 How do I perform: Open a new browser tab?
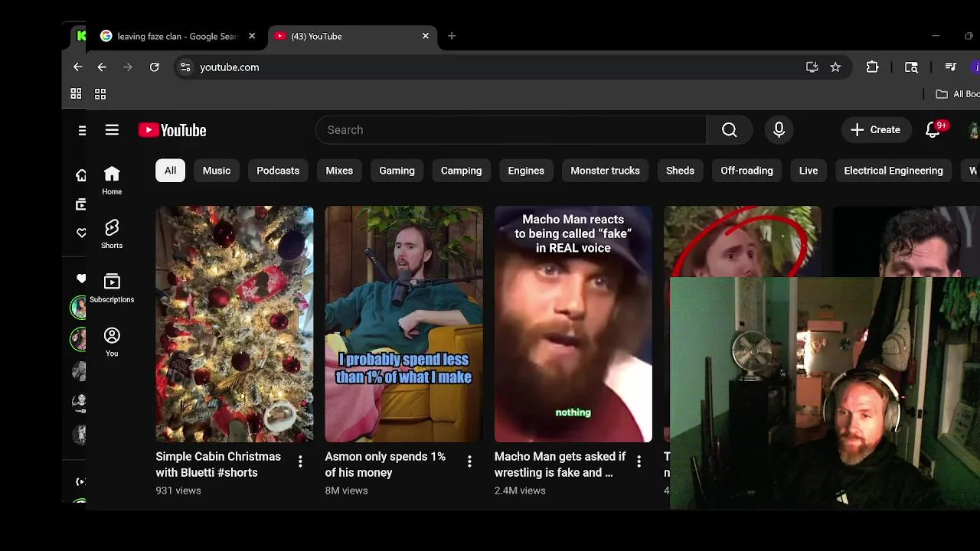click(452, 36)
